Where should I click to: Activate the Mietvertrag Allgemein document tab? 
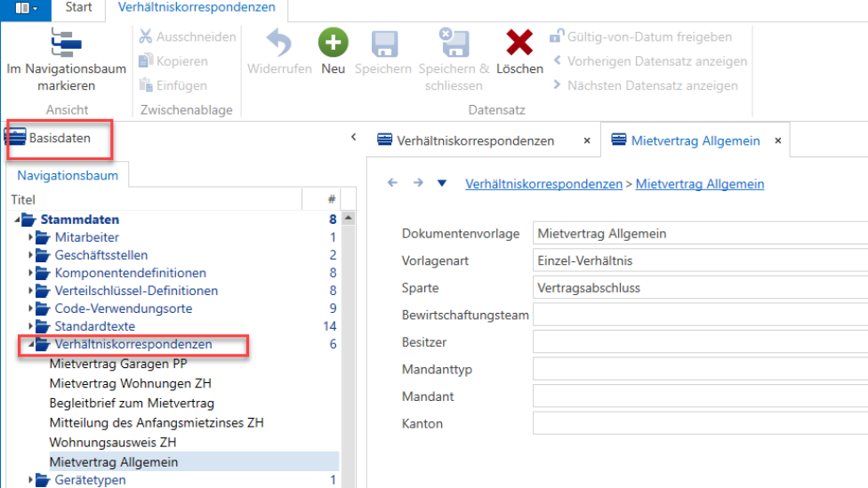(x=695, y=140)
